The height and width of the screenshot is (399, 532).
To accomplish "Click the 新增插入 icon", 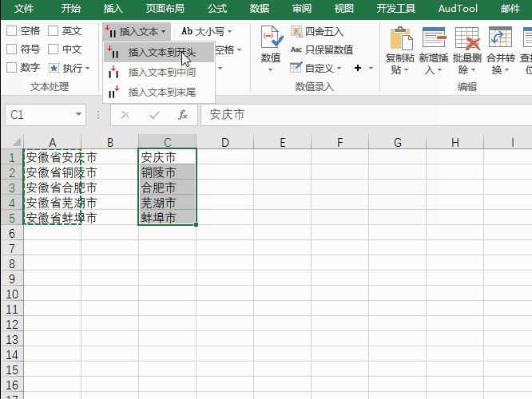I will coord(434,38).
